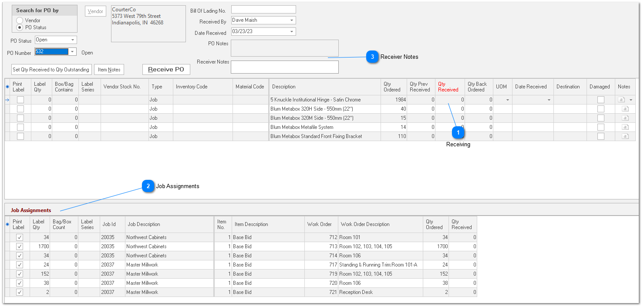644x307 pixels.
Task: Open the notes icon for Blum Metabox Metafile System
Action: [625, 127]
